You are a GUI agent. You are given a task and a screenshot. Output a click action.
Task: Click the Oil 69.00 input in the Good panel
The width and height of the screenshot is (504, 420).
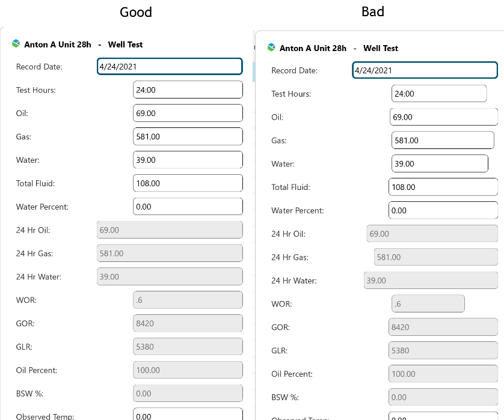(x=188, y=113)
